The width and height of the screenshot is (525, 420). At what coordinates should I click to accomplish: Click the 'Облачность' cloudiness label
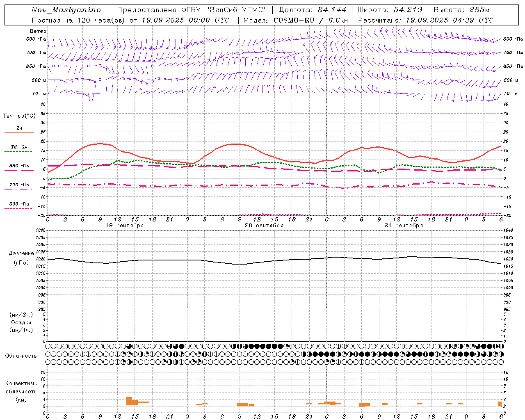[21, 356]
